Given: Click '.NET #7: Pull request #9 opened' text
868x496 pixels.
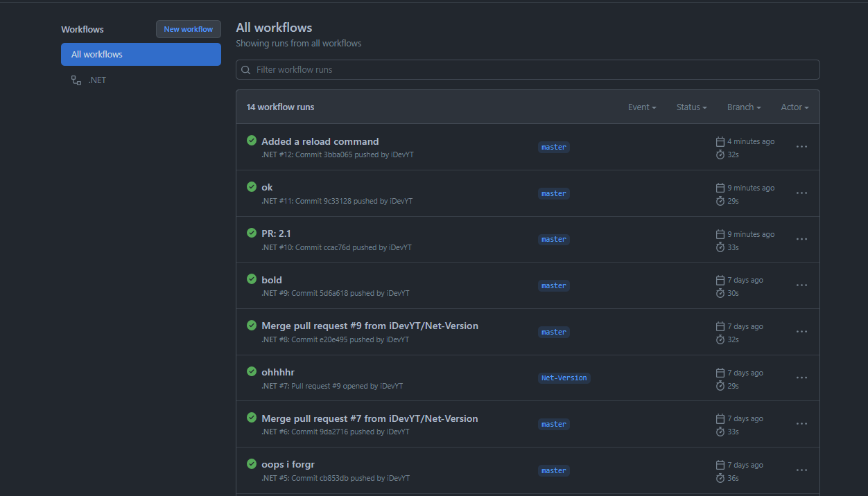Looking at the screenshot, I should [332, 386].
